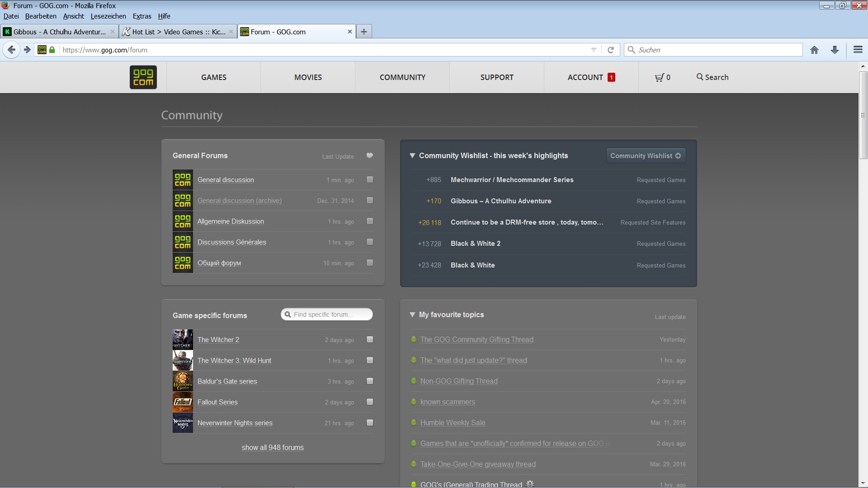Tick the General discussion favourite checkbox
The height and width of the screenshot is (488, 868).
click(370, 180)
